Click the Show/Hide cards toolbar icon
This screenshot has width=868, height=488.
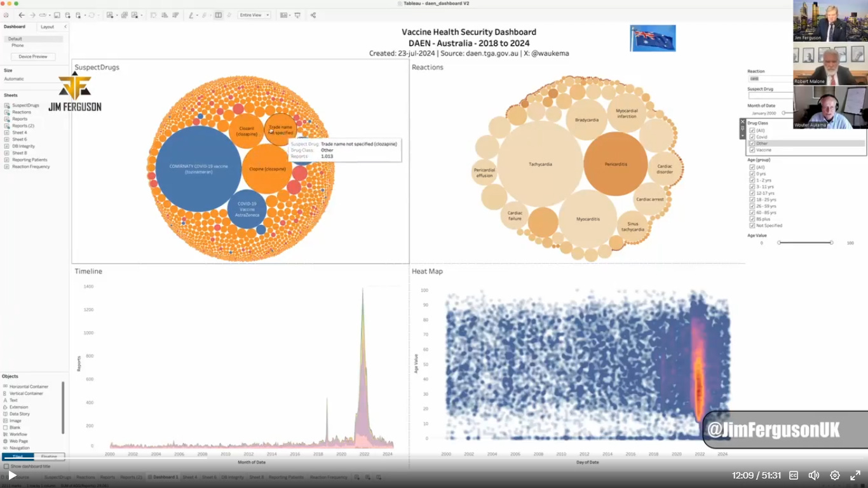[x=283, y=15]
